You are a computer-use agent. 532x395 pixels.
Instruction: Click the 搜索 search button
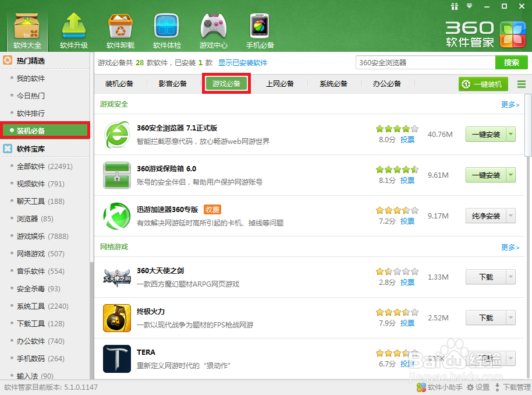coord(511,62)
